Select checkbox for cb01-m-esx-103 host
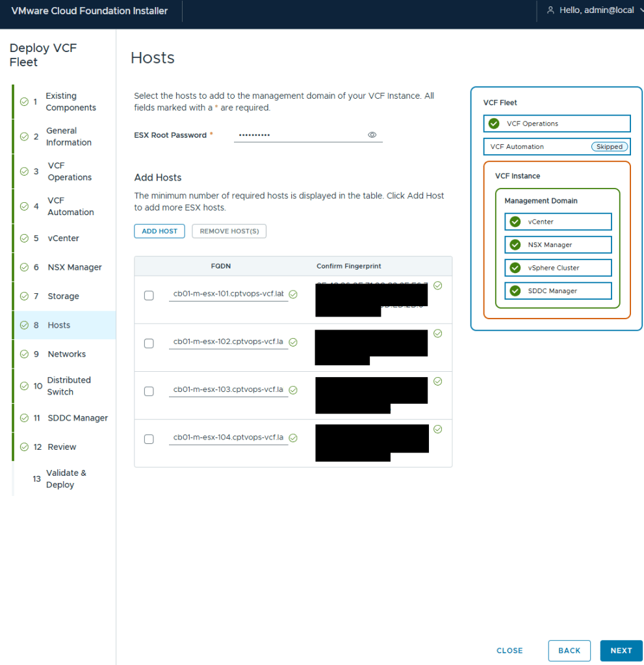This screenshot has width=644, height=665. click(x=149, y=391)
